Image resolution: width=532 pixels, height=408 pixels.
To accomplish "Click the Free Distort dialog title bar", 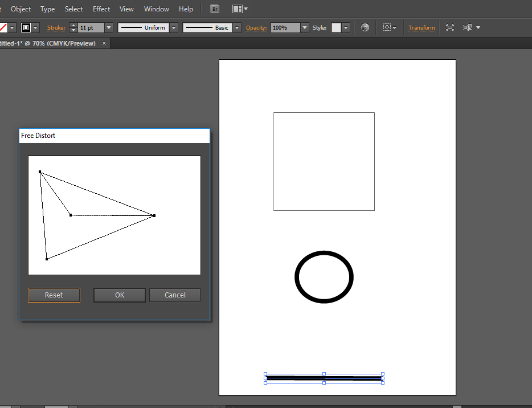I will coord(114,136).
